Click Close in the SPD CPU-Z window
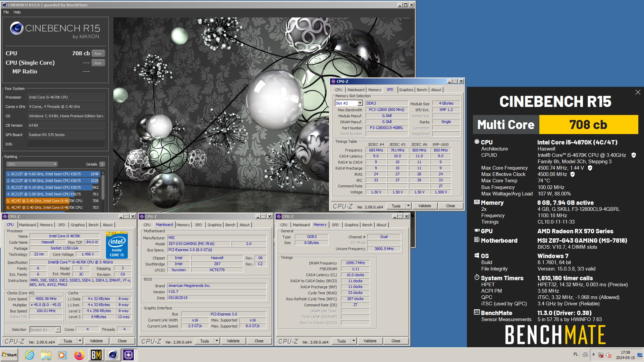Viewport: 644px width, 362px height. click(x=450, y=206)
